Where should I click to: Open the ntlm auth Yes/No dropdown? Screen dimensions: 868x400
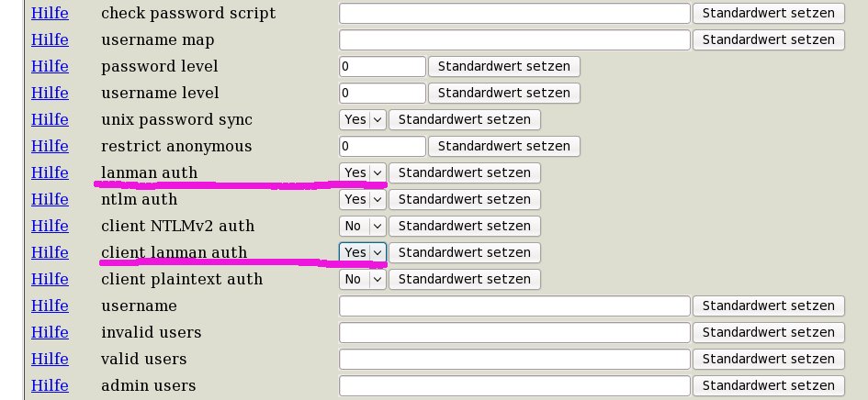pyautogui.click(x=363, y=199)
